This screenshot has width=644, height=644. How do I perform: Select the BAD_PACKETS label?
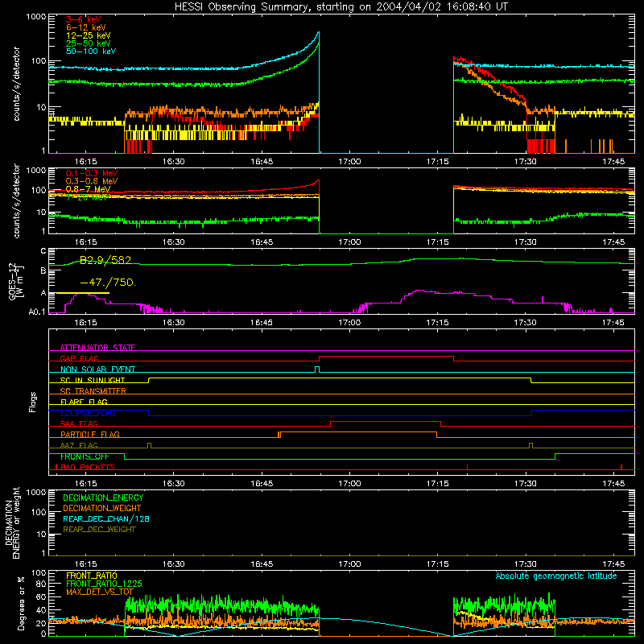coord(88,467)
